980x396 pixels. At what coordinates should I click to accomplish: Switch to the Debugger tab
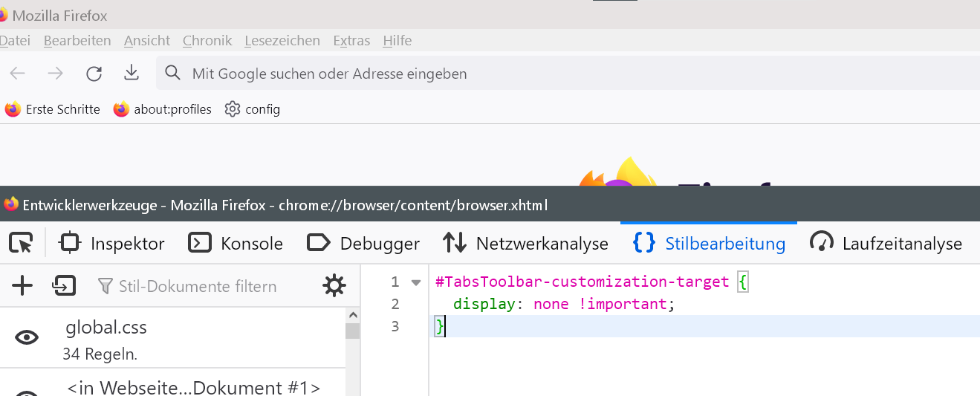click(363, 243)
